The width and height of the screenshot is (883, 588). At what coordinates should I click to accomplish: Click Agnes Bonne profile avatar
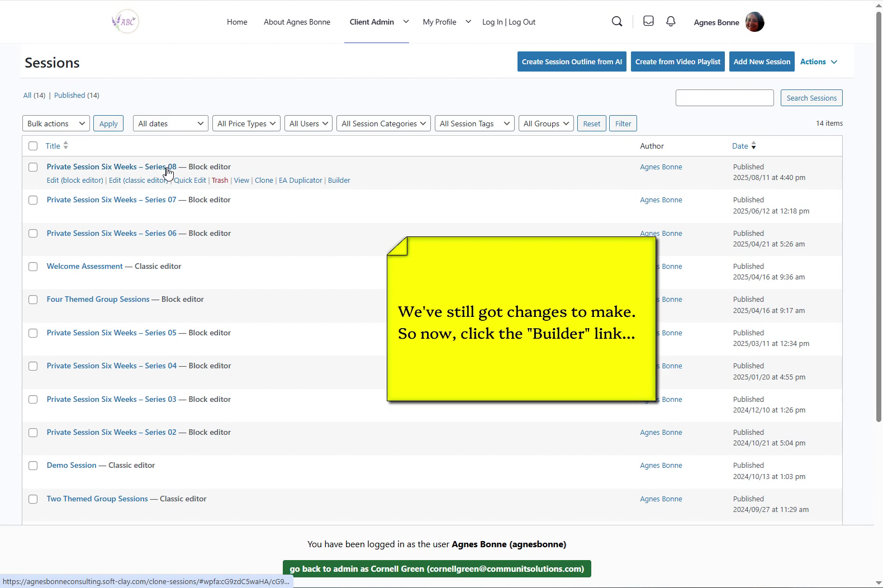click(754, 22)
